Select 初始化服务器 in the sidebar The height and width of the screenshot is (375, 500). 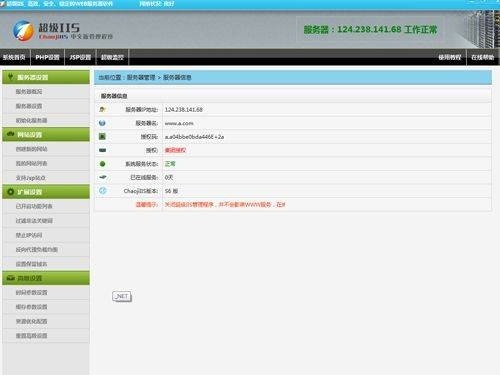pyautogui.click(x=46, y=120)
